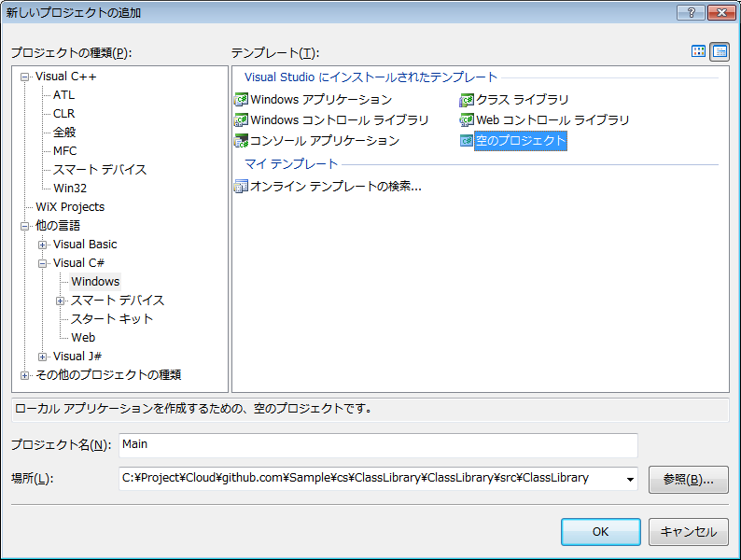The image size is (741, 560).
Task: Focus the プロジェクト名 input field
Action: pyautogui.click(x=378, y=445)
